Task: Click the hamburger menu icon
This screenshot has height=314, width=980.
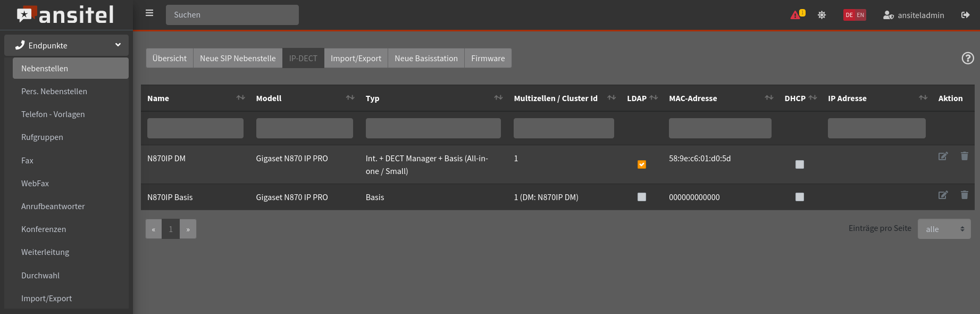Action: point(149,13)
